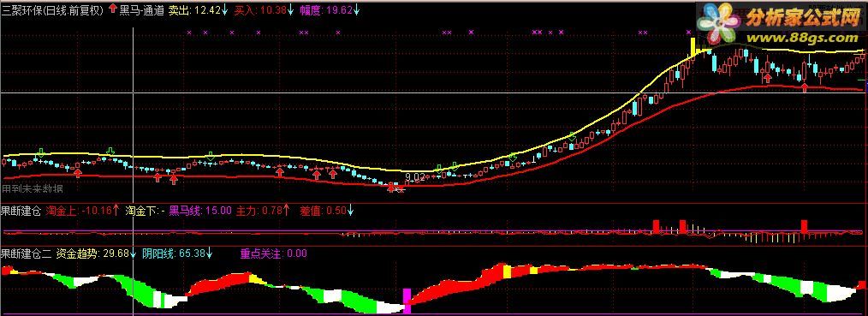This screenshot has height=316, width=868.
Task: Click the cyan down arrow after 卖出 12.42
Action: pyautogui.click(x=225, y=9)
